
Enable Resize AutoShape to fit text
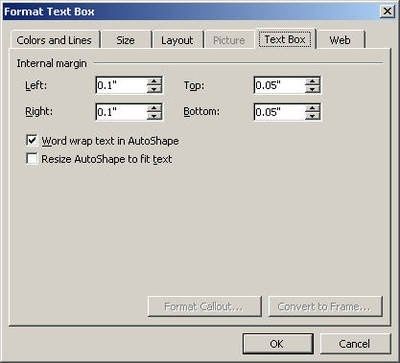pos(32,159)
